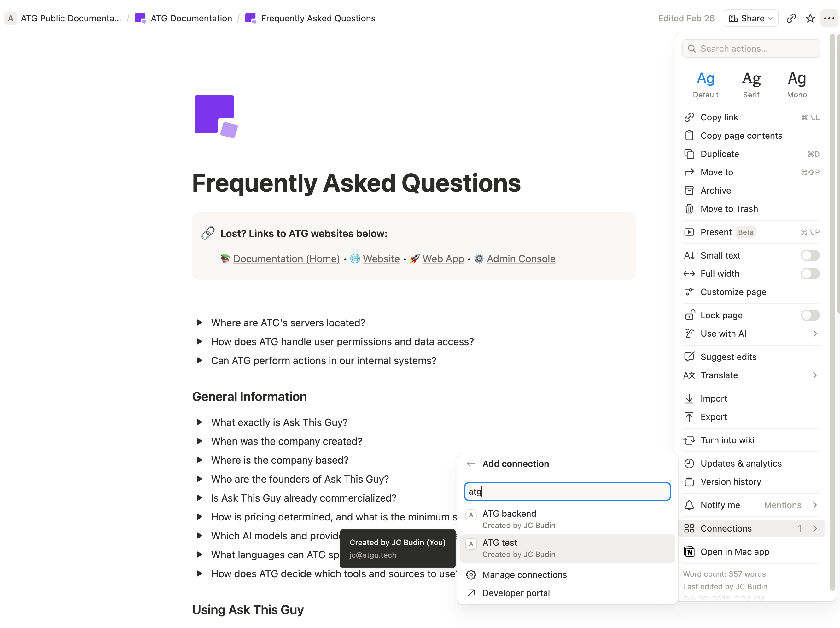Click the workspace avatar letter A in breadcrumb
Screen dimensions: 840x628
pyautogui.click(x=10, y=18)
